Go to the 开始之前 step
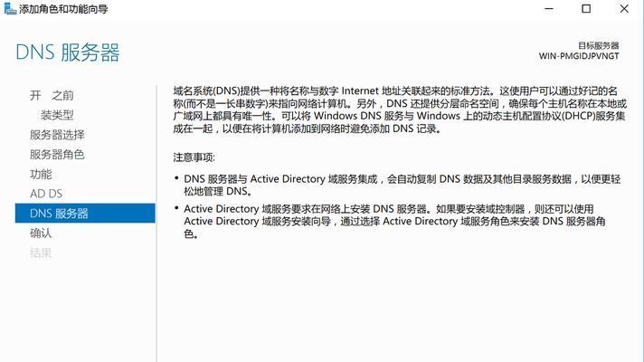Screen dimensions: 644x362 tap(52, 95)
